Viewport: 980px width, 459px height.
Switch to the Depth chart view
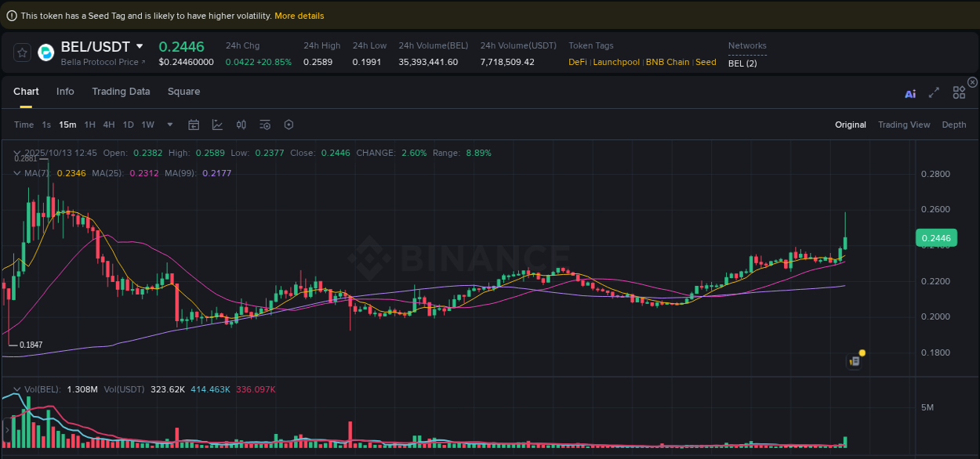(954, 125)
